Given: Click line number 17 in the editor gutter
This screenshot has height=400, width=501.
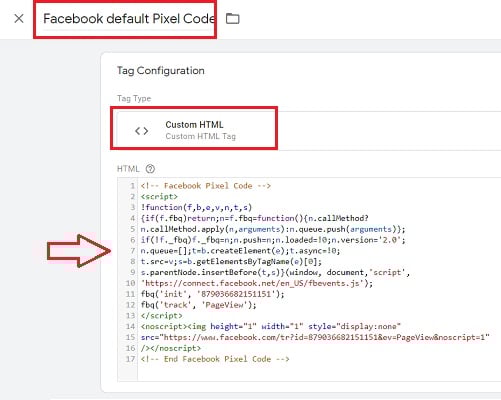Looking at the screenshot, I should [x=130, y=359].
